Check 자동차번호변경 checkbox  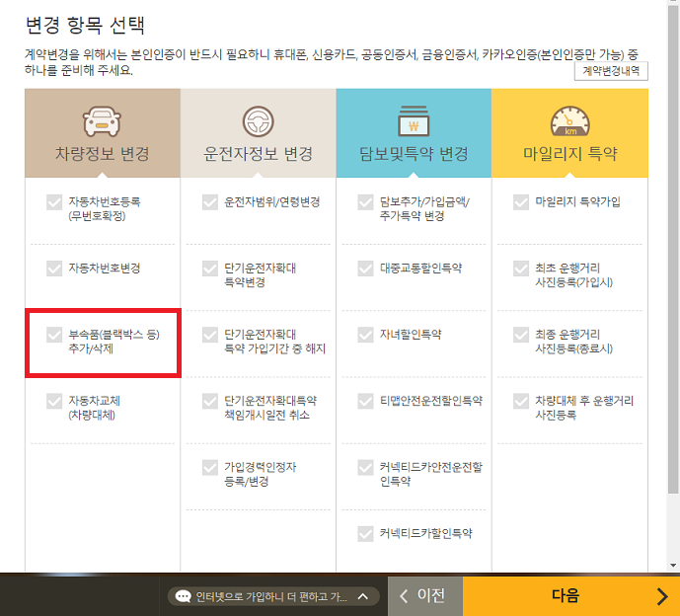54,269
